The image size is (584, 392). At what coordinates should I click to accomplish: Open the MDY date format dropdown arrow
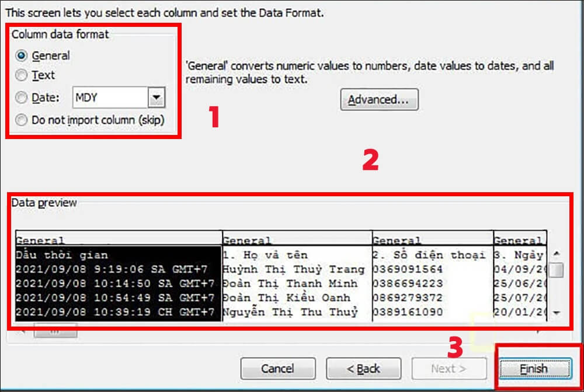(157, 97)
